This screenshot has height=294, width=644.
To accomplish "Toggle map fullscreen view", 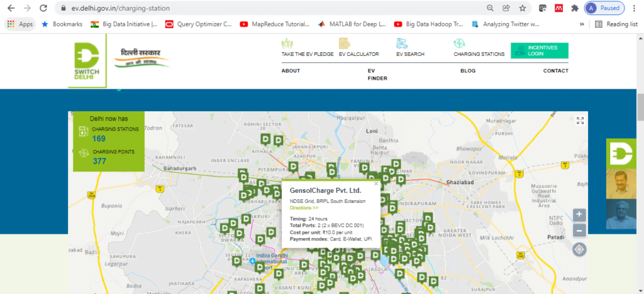I will coord(580,120).
